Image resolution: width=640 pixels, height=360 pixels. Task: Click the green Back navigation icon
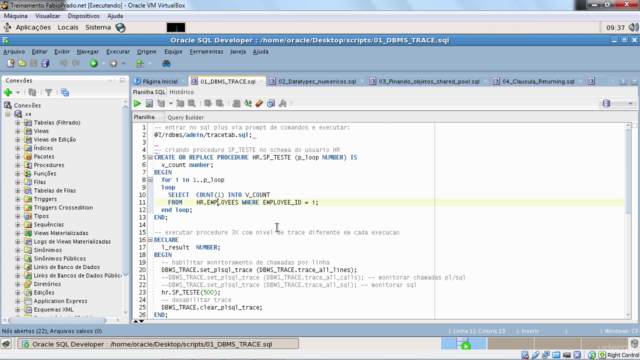[94, 63]
